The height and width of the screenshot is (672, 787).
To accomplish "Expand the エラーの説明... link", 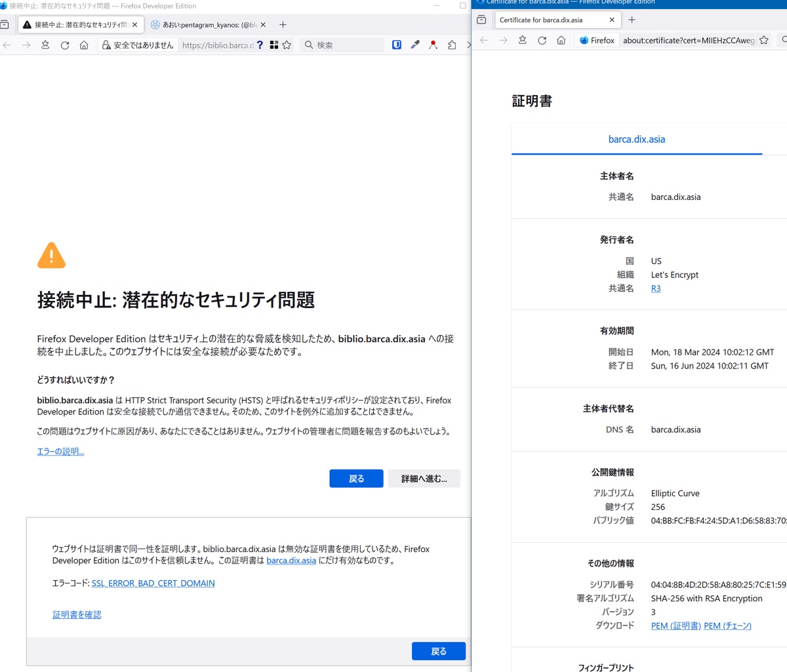I will tap(60, 452).
